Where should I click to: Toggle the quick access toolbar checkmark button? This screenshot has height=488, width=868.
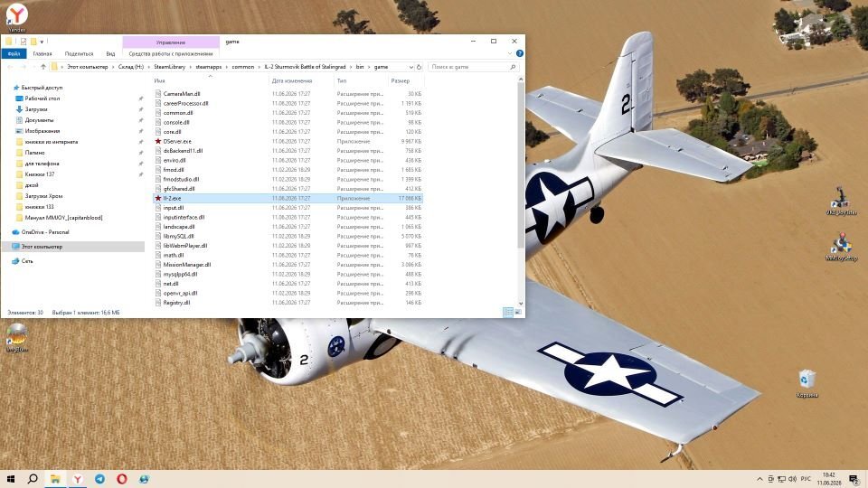click(x=24, y=42)
